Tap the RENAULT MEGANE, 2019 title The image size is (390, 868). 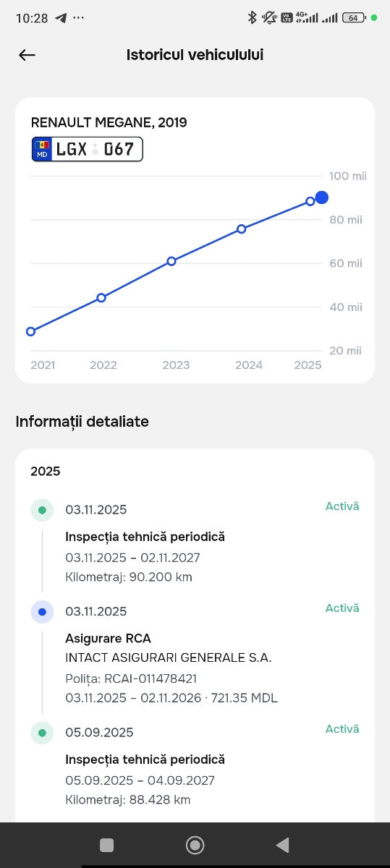[109, 122]
